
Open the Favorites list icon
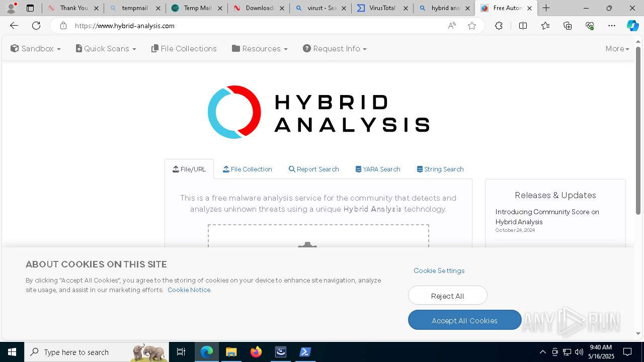click(545, 26)
